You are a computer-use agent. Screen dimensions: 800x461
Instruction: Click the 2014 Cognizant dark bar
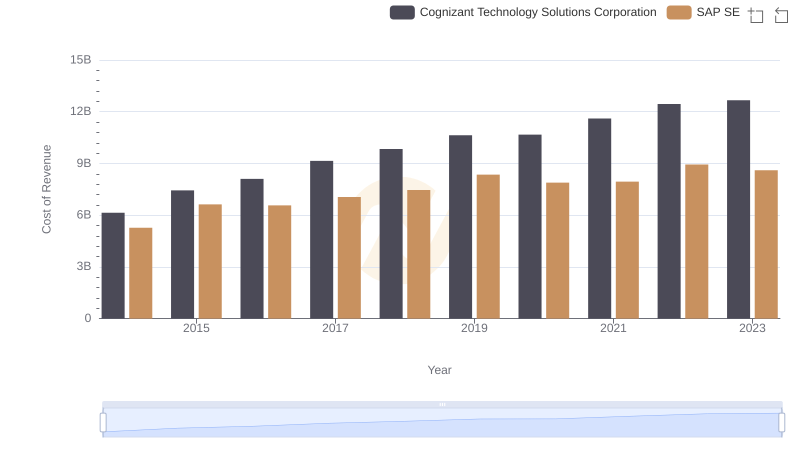(x=113, y=266)
